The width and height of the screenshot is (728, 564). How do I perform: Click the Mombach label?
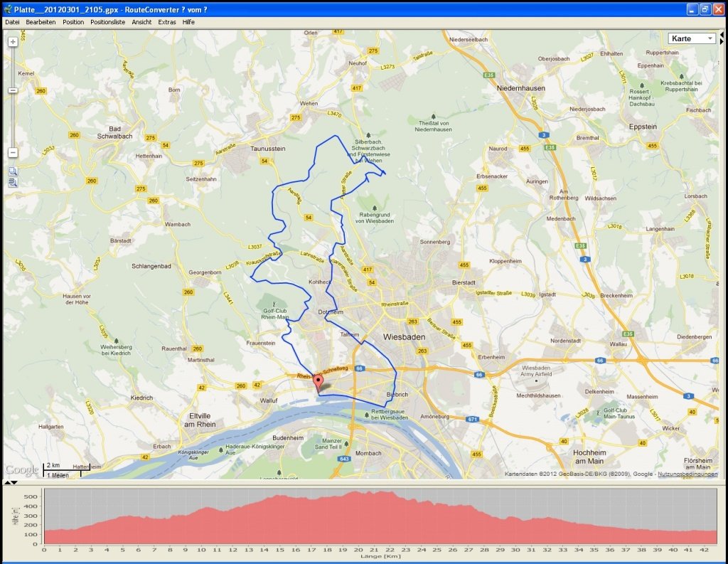(368, 453)
